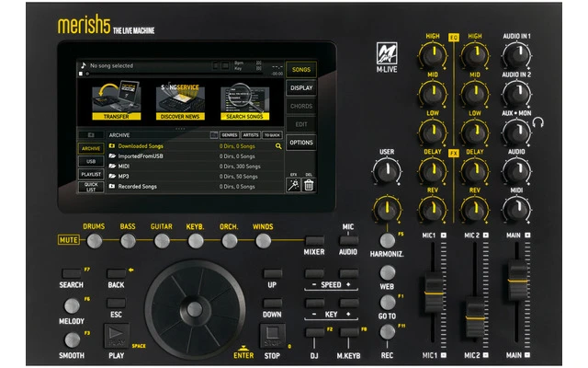This screenshot has width=588, height=368.
Task: Click the AUDIO IN 1 knob
Action: coord(516,55)
